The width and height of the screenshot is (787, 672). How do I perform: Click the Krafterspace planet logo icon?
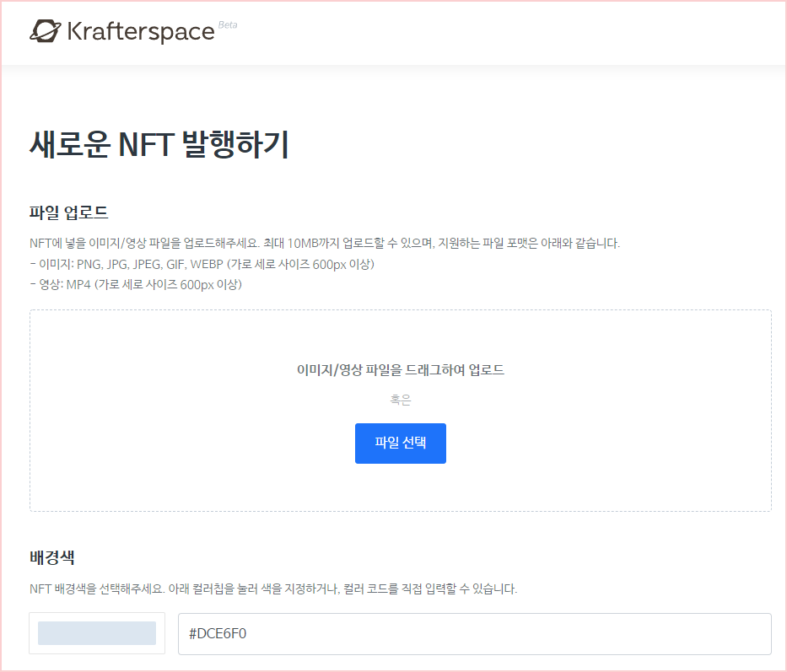click(46, 31)
